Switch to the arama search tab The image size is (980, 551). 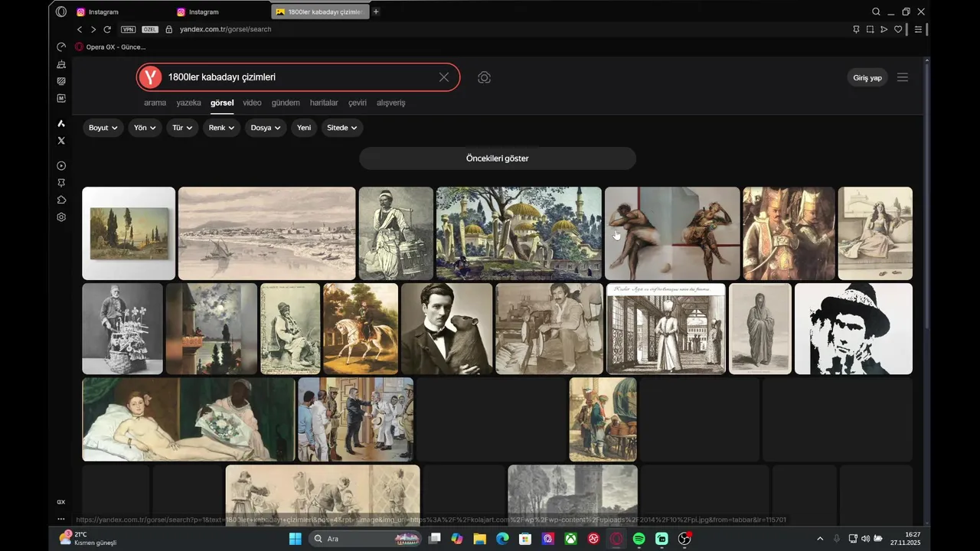click(155, 103)
